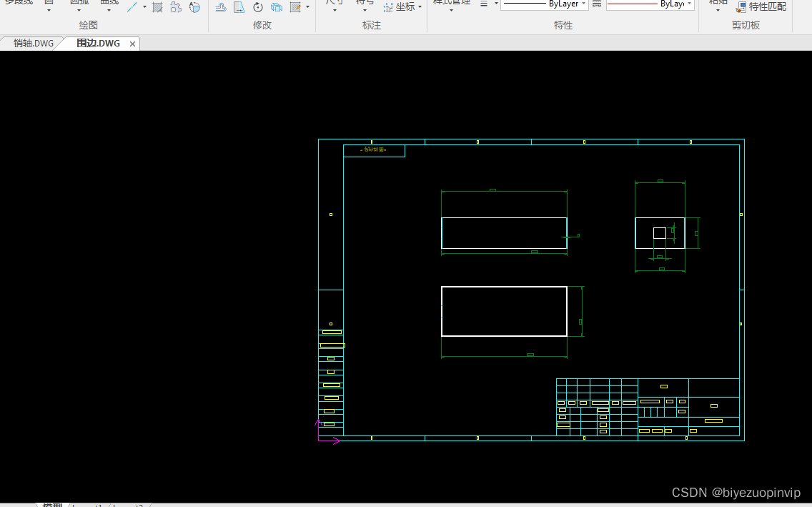Click the 剪切板 panel label
This screenshot has width=812, height=507.
[x=746, y=25]
